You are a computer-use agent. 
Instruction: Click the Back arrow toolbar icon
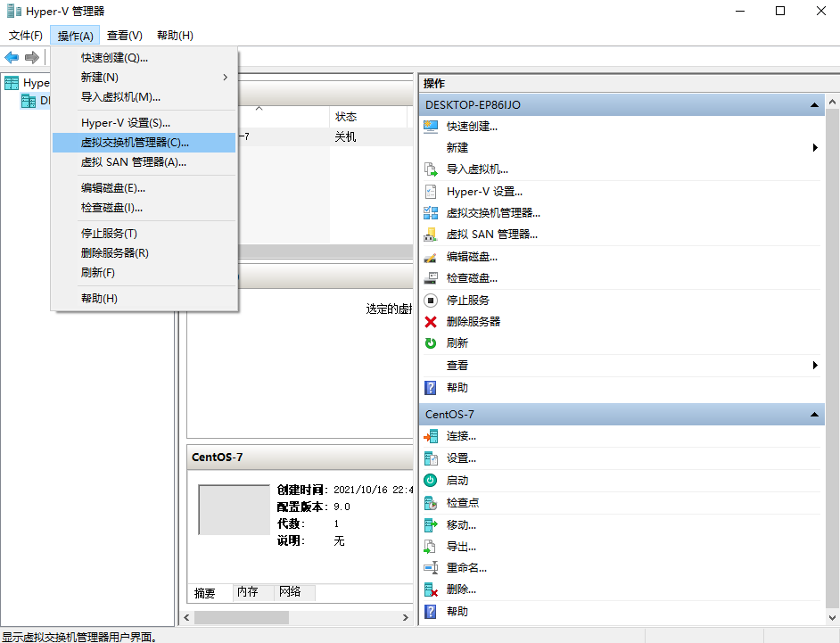tap(12, 57)
